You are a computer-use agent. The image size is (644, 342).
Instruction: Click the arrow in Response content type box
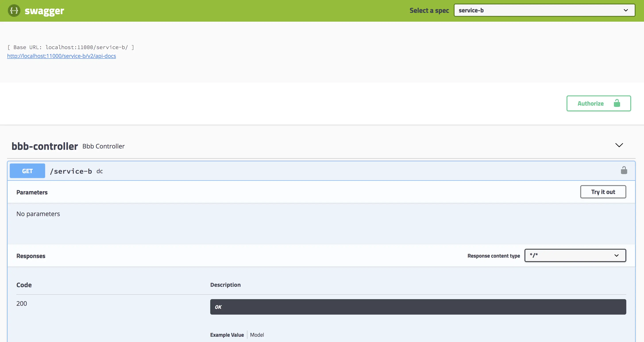pos(616,255)
